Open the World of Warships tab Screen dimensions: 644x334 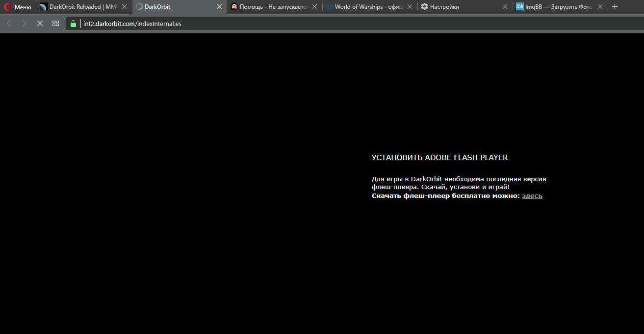coord(370,7)
